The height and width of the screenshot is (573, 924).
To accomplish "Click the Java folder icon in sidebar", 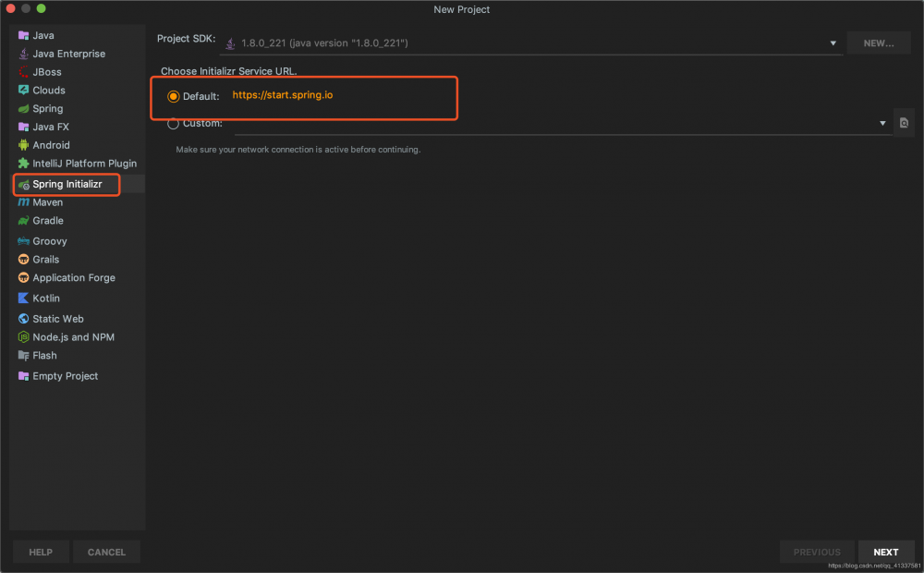I will tap(24, 35).
